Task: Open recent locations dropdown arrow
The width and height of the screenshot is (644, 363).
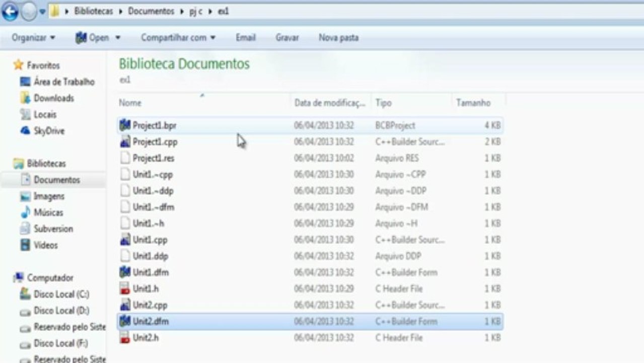Action: pos(43,12)
